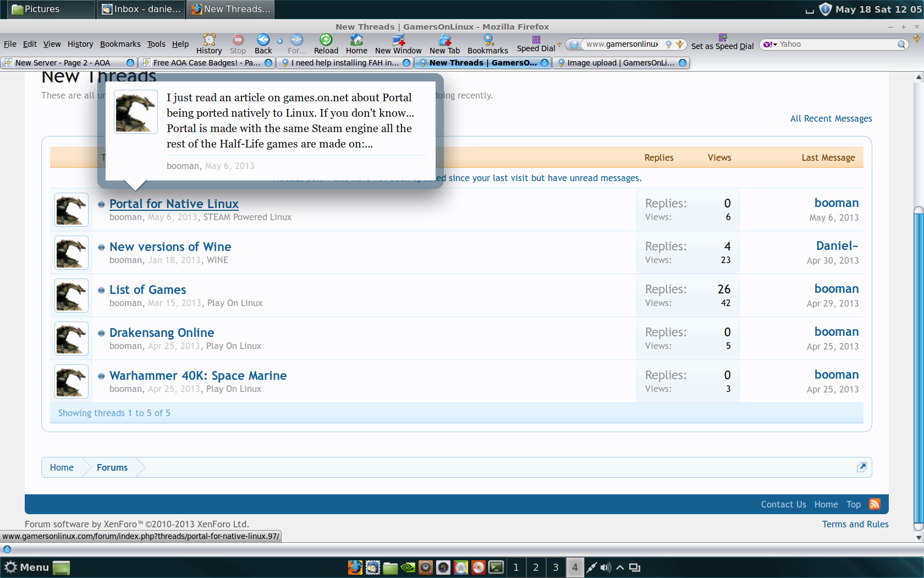Open a New Tab from toolbar
924x578 pixels.
point(444,44)
